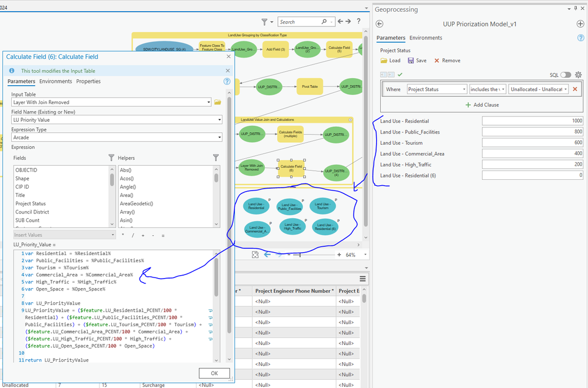
Task: Collapse the LandUse Value Join group
Action: (350, 120)
